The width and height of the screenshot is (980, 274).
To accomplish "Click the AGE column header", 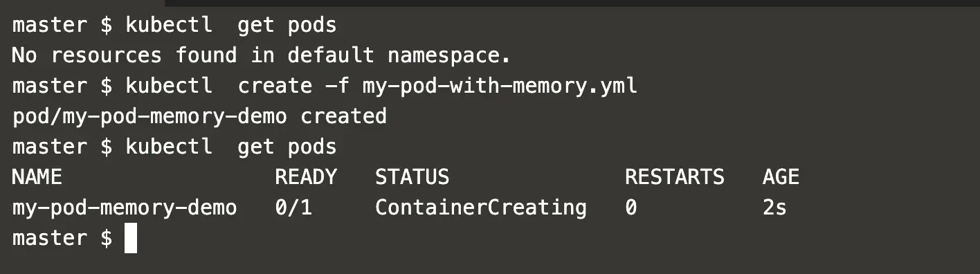I will pyautogui.click(x=781, y=177).
